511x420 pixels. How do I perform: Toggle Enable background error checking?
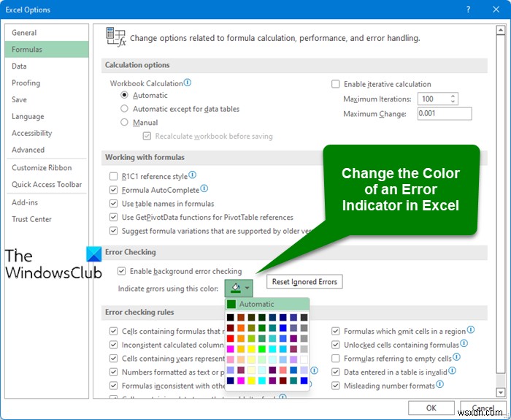[x=122, y=271]
